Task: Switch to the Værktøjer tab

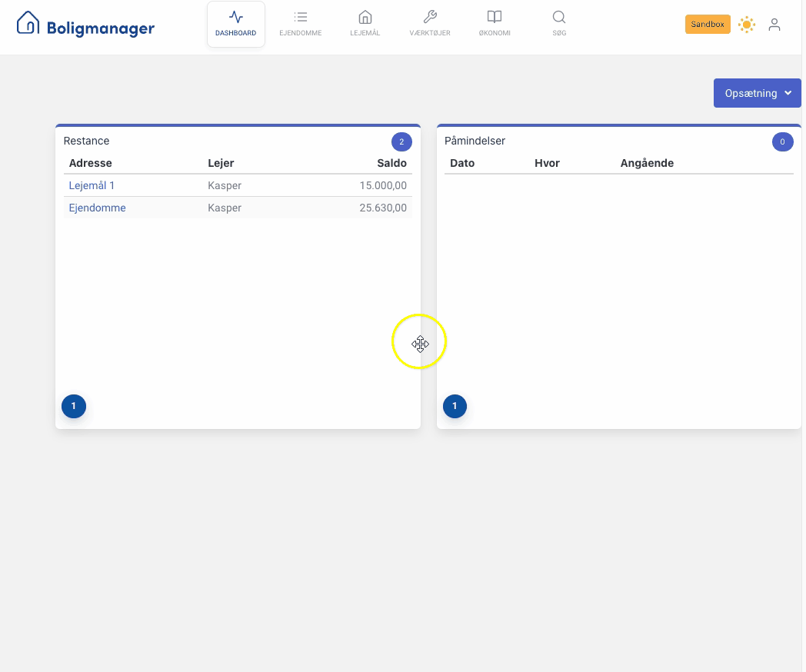Action: tap(430, 24)
